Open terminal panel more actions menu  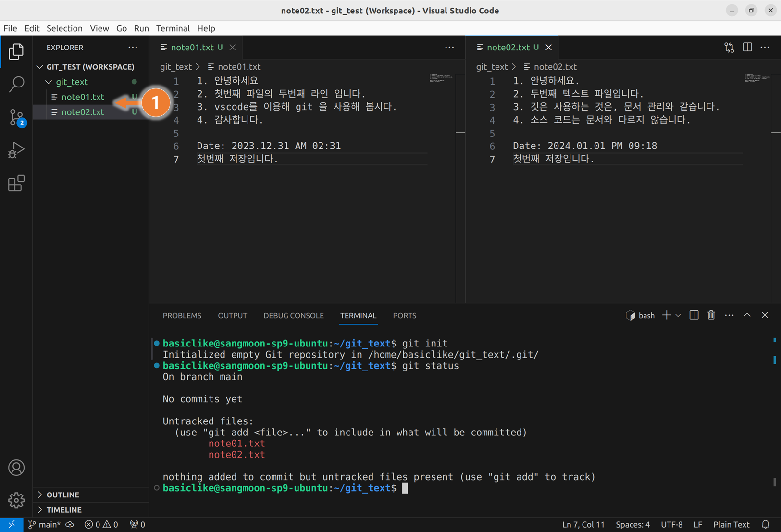click(x=729, y=315)
